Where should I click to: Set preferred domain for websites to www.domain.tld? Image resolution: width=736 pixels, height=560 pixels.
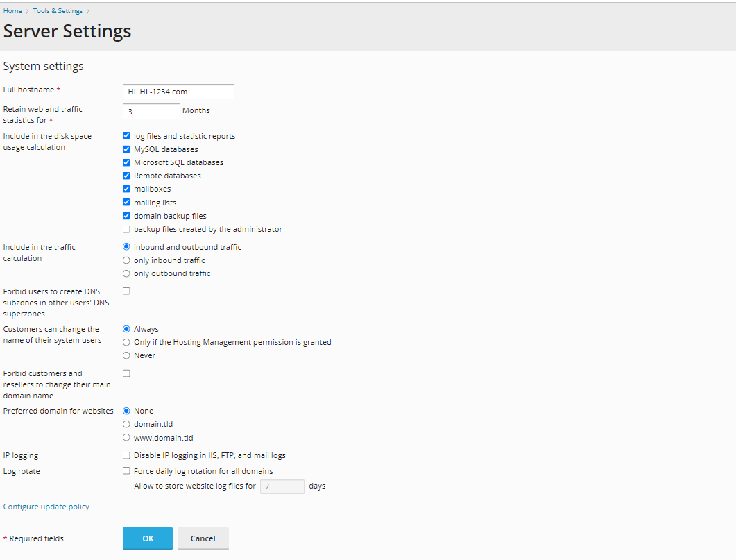pyautogui.click(x=126, y=437)
